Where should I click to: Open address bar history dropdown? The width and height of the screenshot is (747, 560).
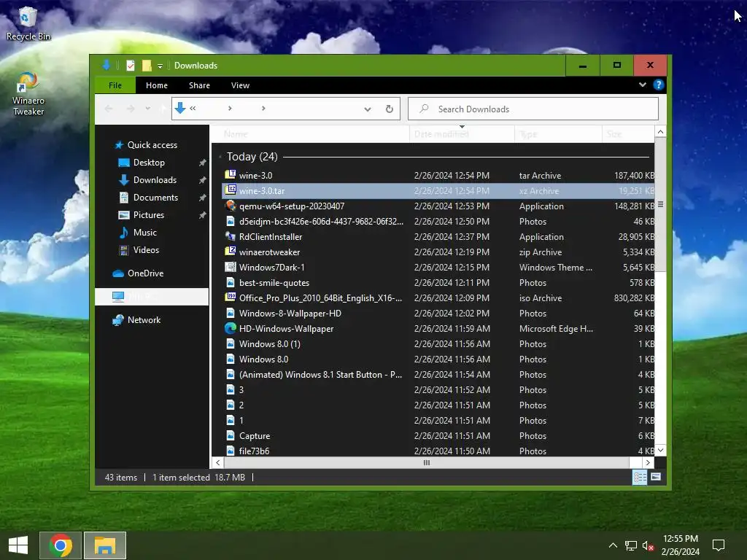pyautogui.click(x=368, y=109)
